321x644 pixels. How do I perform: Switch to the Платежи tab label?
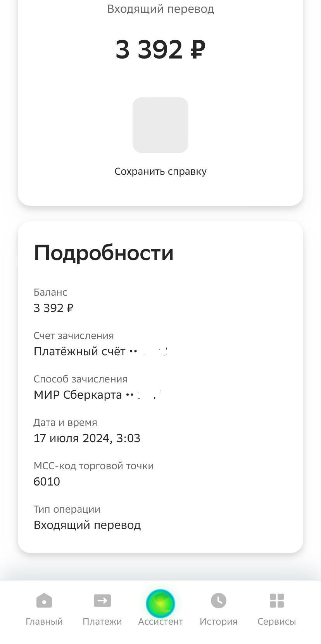[x=102, y=622]
